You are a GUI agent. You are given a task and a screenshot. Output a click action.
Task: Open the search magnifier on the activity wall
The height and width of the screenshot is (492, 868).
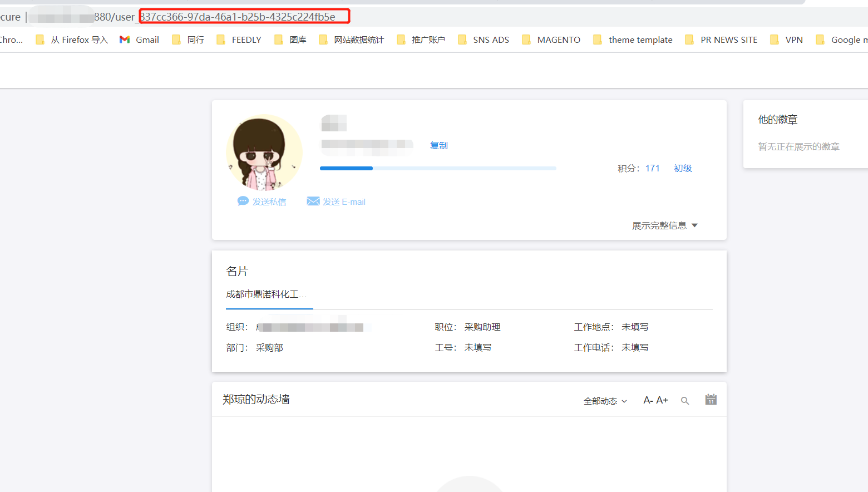tap(685, 401)
